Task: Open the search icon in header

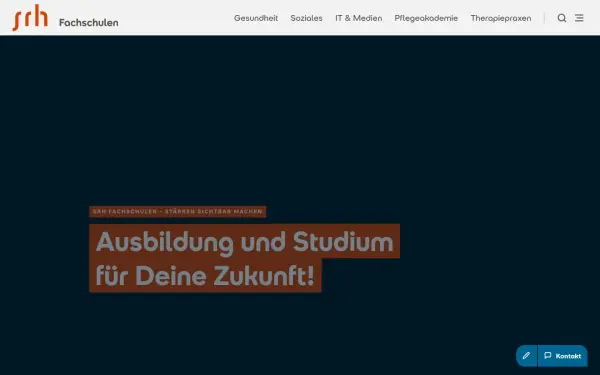Action: click(561, 18)
